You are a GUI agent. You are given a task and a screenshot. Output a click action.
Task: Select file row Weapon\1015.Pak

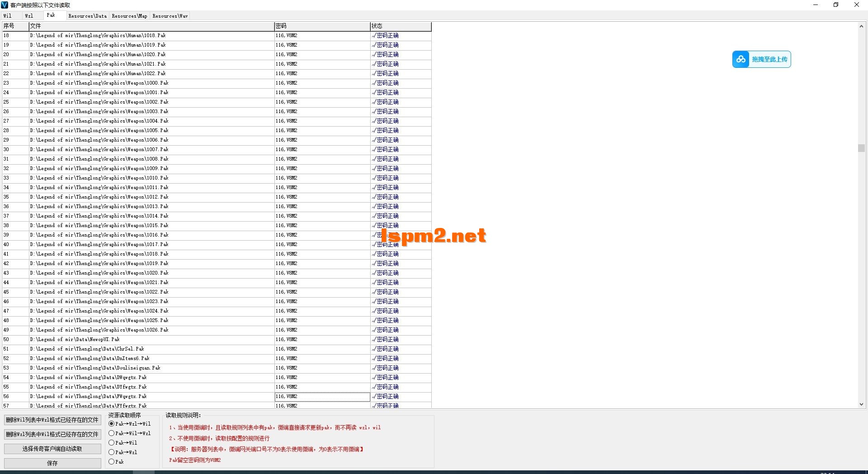click(x=151, y=225)
